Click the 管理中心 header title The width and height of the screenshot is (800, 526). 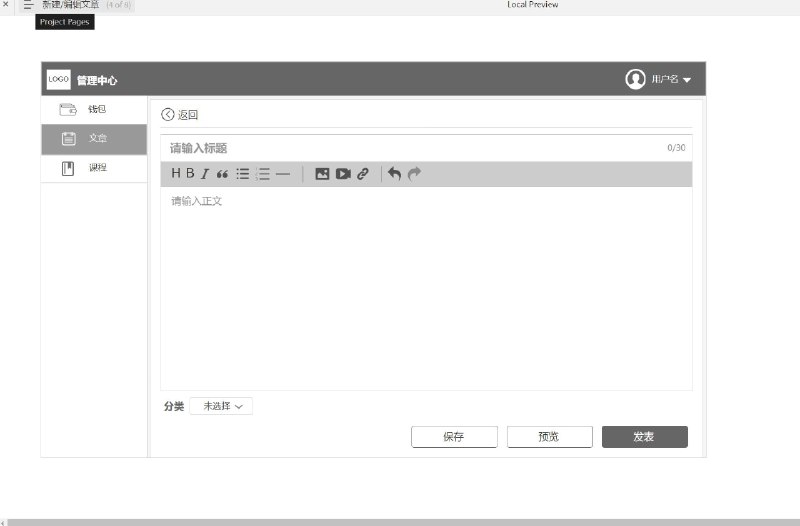click(96, 80)
